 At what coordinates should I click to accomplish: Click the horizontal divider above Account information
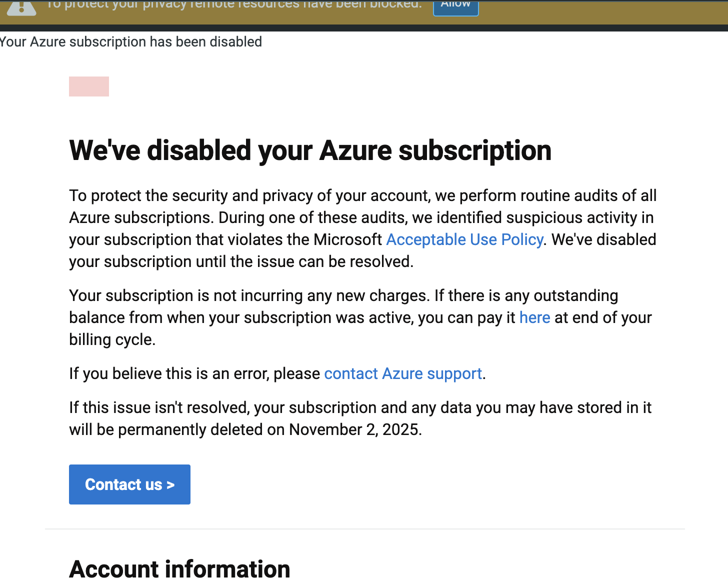click(x=365, y=529)
